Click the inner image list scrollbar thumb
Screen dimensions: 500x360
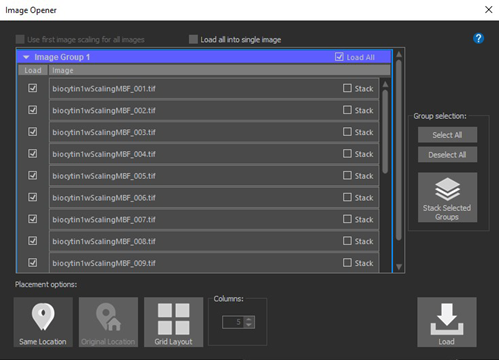pos(385,131)
